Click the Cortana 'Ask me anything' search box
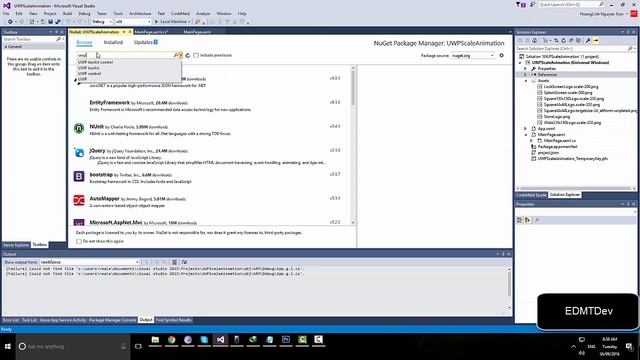 click(73, 347)
